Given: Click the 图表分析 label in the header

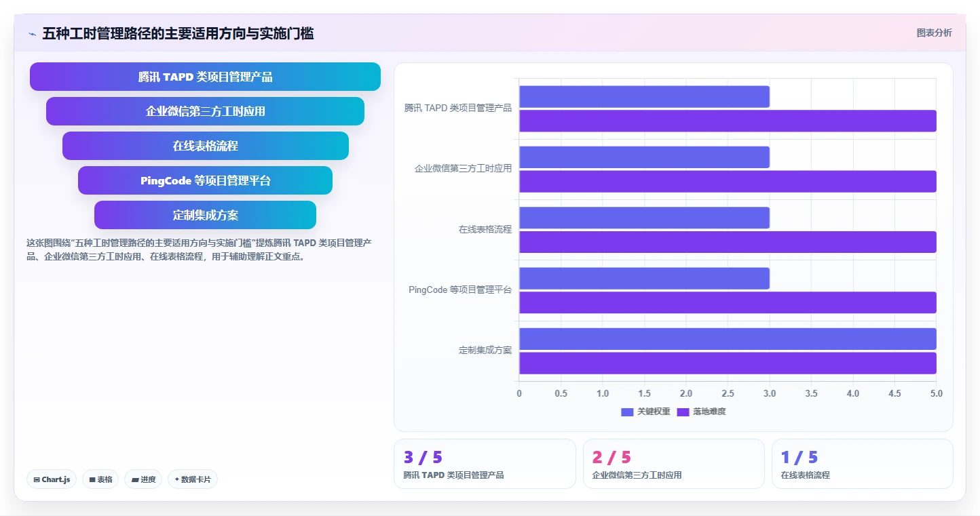Looking at the screenshot, I should pos(934,33).
